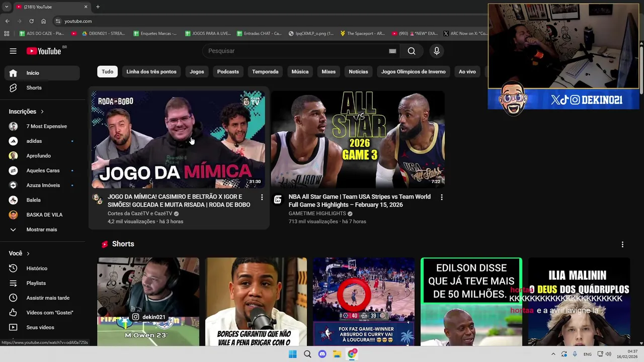644x362 pixels.
Task: Start voice search with the microphone icon
Action: tap(437, 51)
